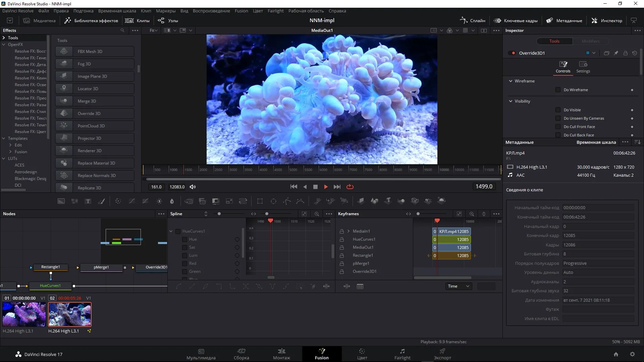Click the second video thumbnail clip
644x362 pixels.
point(69,314)
